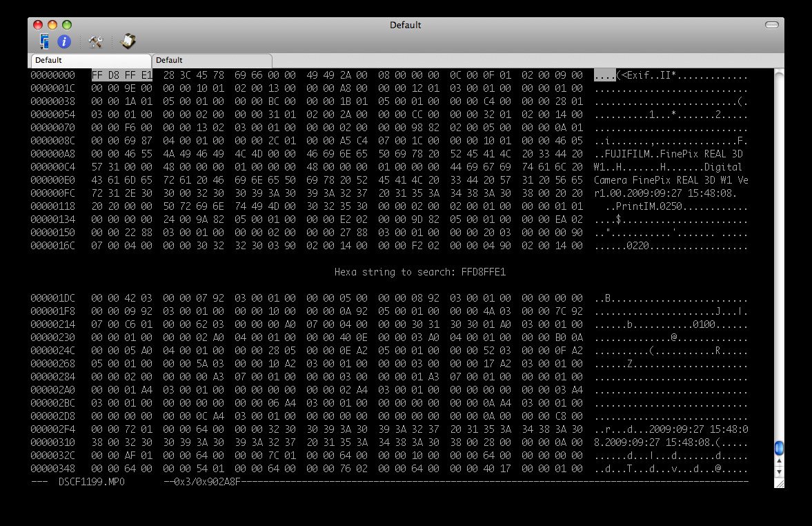Click the offset 00000348

pos(52,469)
